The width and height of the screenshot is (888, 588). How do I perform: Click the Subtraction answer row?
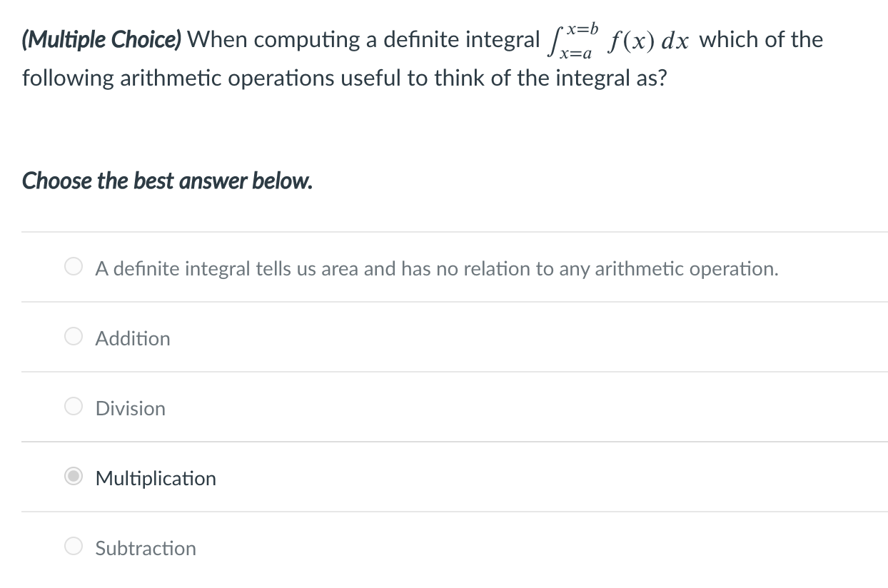(428, 548)
